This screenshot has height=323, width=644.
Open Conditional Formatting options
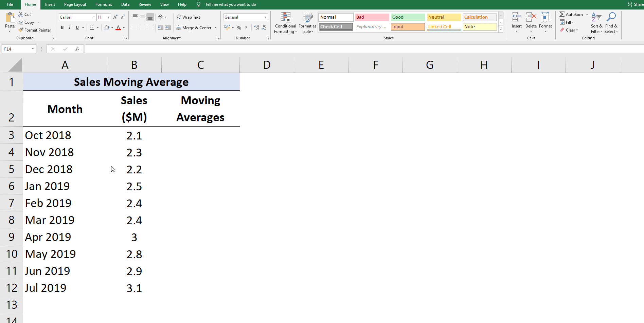[285, 23]
